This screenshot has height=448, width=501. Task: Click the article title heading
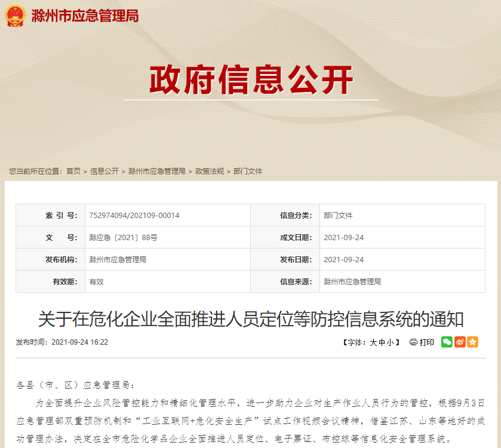coord(251,319)
